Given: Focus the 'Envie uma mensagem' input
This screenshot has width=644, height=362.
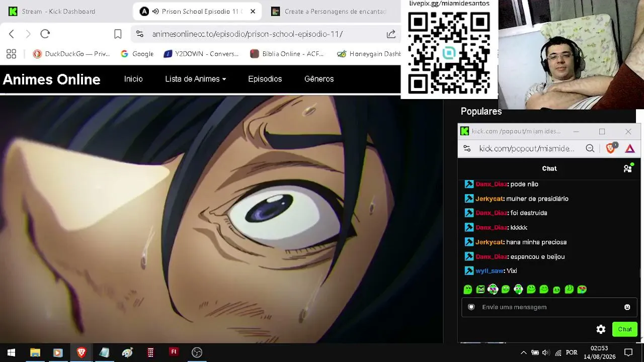Looking at the screenshot, I should (x=549, y=307).
